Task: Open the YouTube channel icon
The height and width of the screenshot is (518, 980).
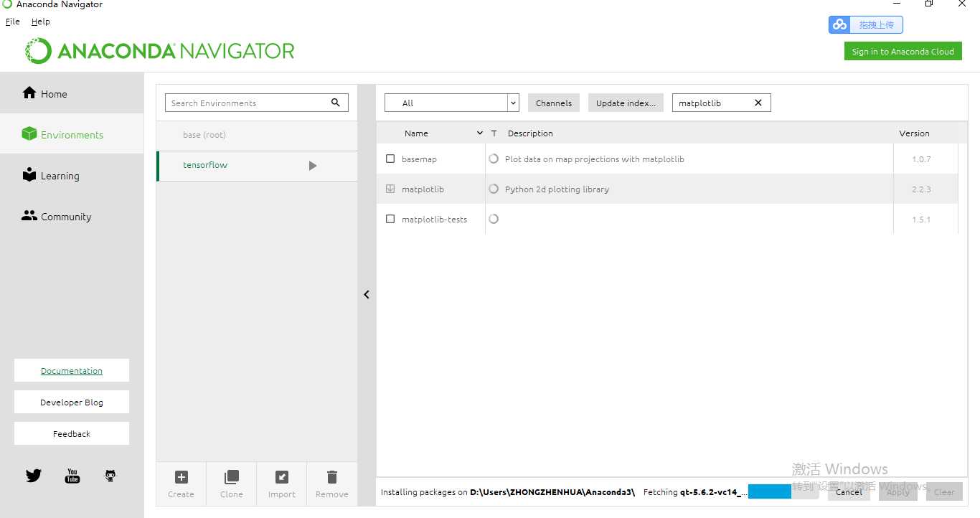Action: coord(72,476)
